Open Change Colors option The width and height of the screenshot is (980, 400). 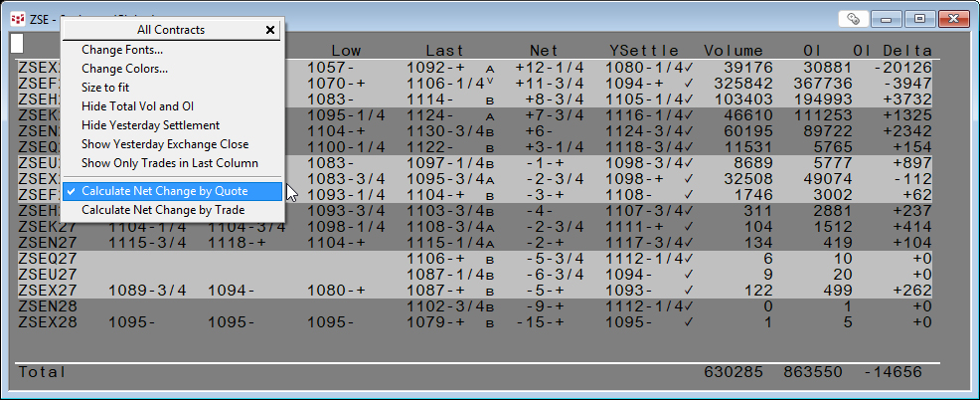click(x=124, y=69)
